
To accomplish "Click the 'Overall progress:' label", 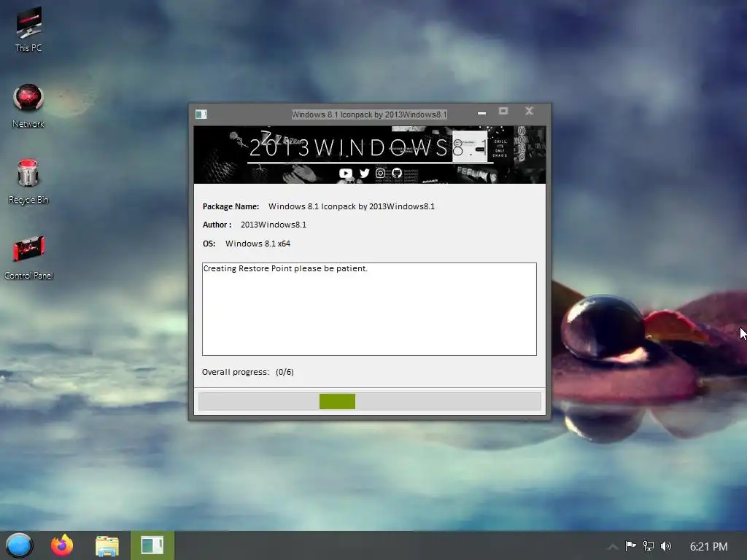I will (236, 372).
